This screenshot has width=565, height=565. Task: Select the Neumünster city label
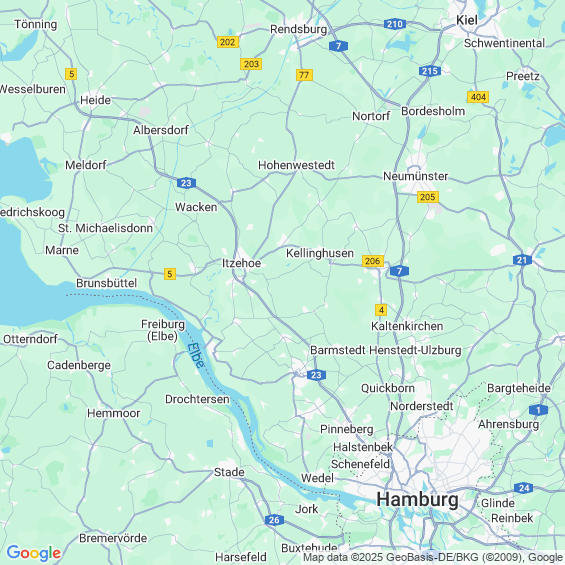[x=415, y=176]
